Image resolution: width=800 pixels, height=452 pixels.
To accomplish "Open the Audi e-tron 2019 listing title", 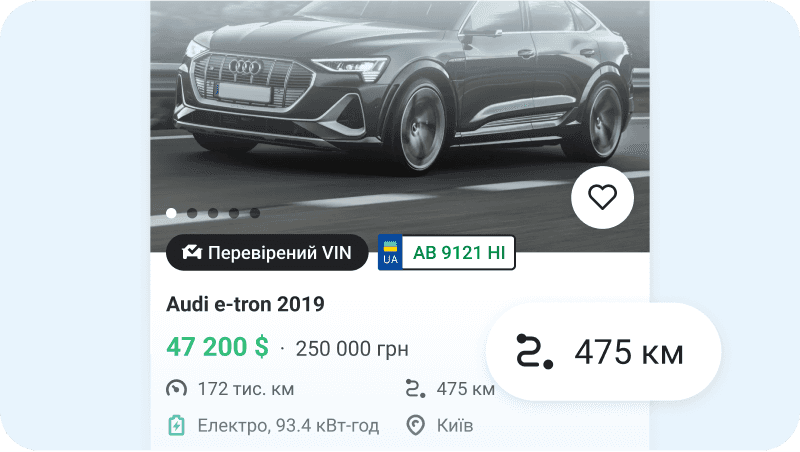I will point(245,304).
